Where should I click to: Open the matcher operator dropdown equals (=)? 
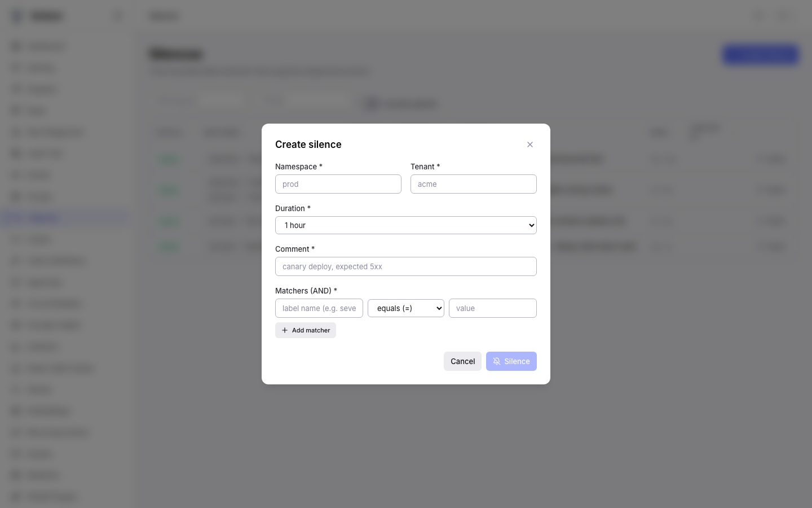click(x=406, y=308)
